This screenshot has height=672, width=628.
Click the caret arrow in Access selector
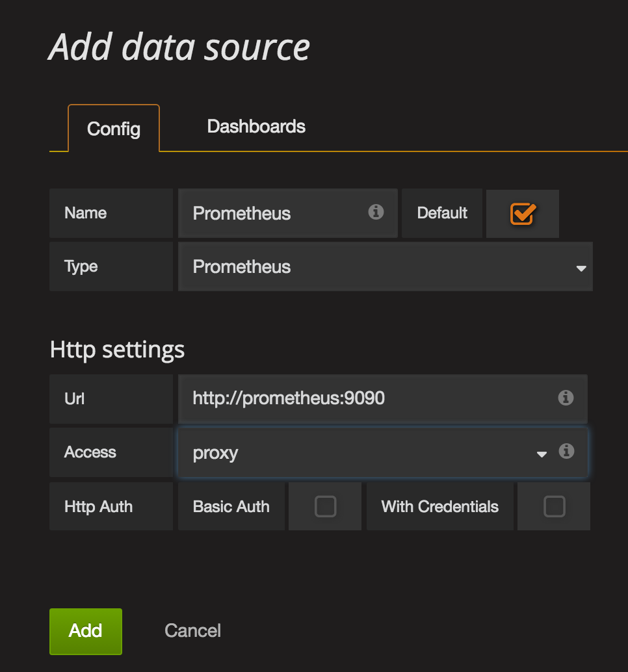542,454
